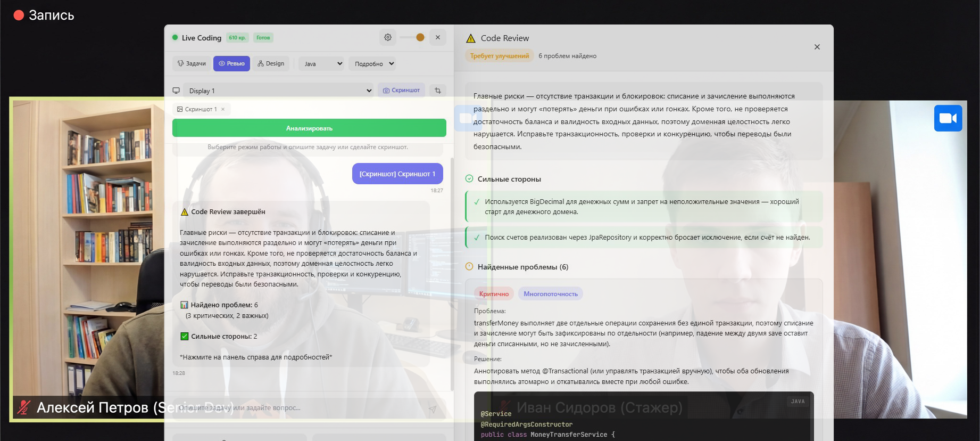Click the warning icon next to Code Review title

(470, 38)
